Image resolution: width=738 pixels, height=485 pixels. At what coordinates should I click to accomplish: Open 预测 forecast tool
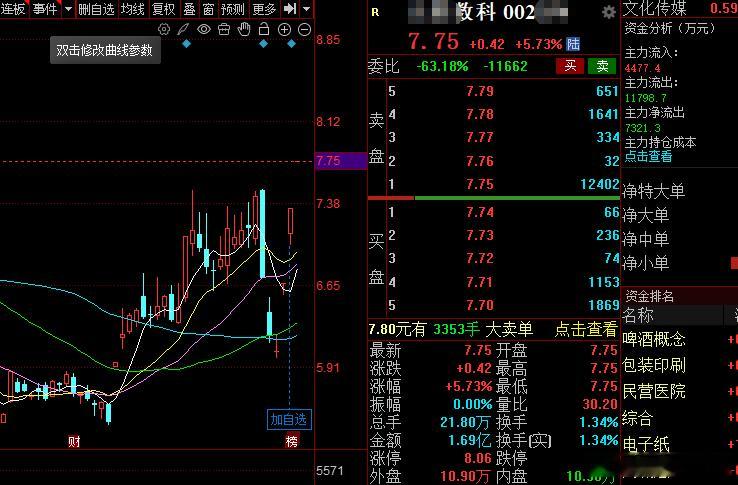tap(233, 8)
